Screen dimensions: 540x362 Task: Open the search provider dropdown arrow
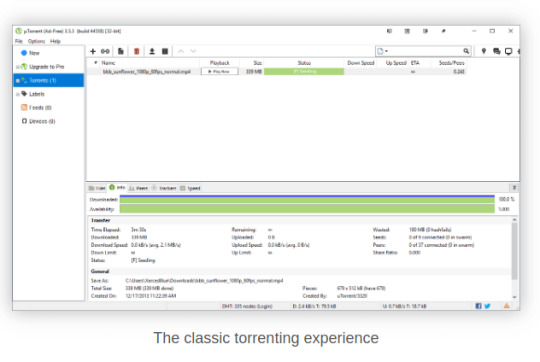386,51
